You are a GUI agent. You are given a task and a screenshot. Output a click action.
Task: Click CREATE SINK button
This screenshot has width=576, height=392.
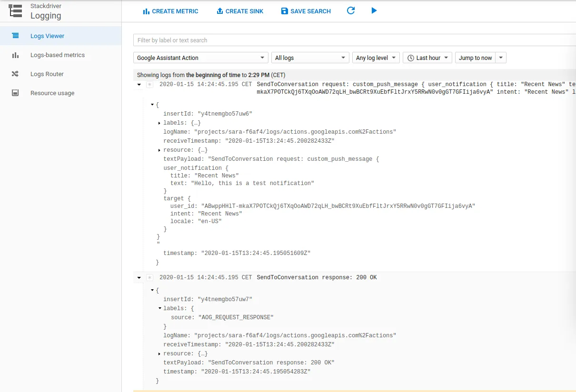pos(240,11)
